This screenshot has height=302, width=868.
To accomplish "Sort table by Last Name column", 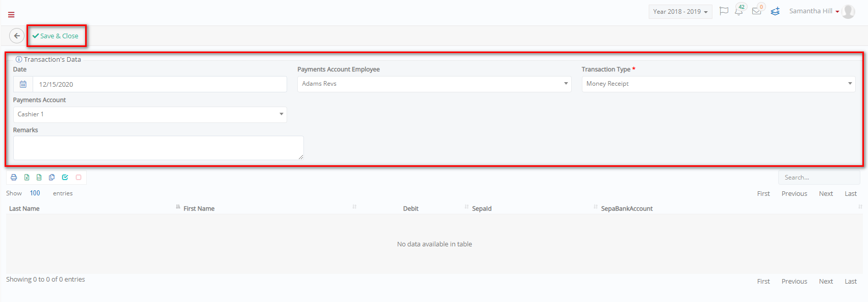I will tap(24, 209).
